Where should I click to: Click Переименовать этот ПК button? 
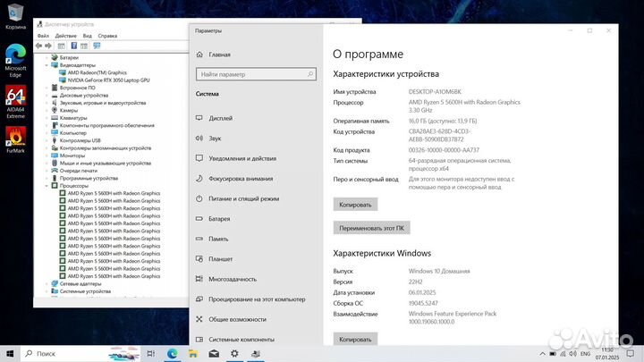(x=371, y=228)
